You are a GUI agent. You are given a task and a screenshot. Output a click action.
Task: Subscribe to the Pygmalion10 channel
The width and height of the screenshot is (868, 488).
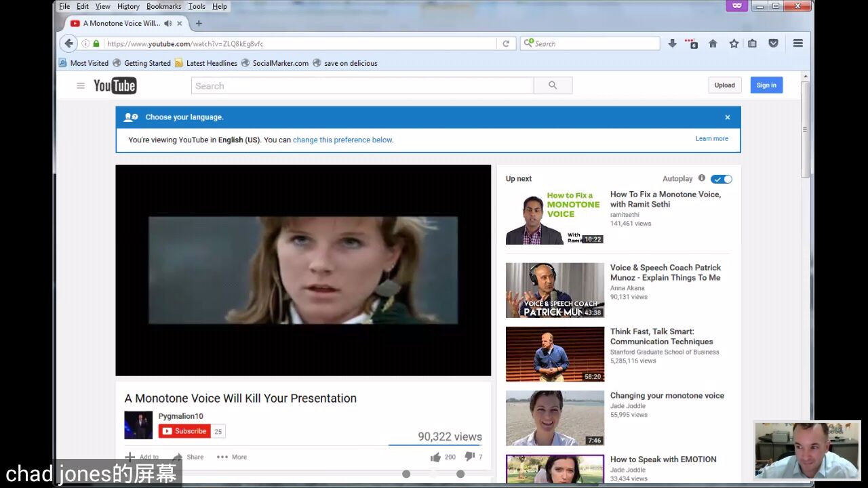coord(184,431)
